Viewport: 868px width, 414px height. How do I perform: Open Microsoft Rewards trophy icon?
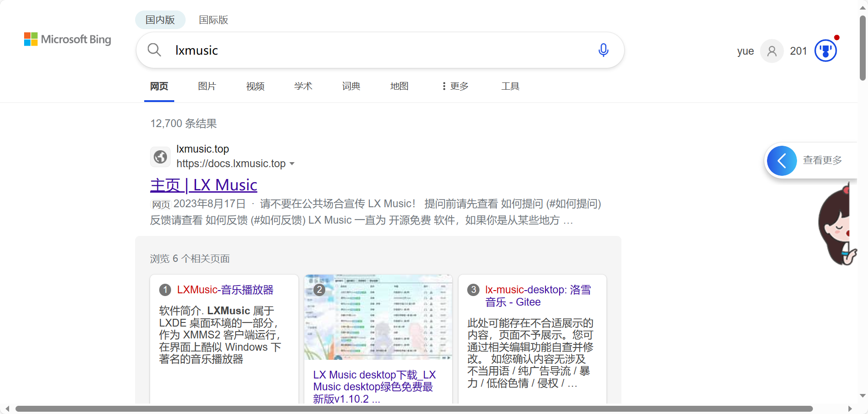tap(825, 51)
